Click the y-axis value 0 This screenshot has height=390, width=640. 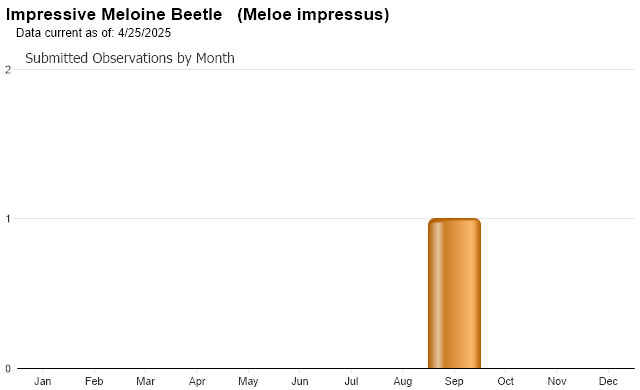[8, 369]
